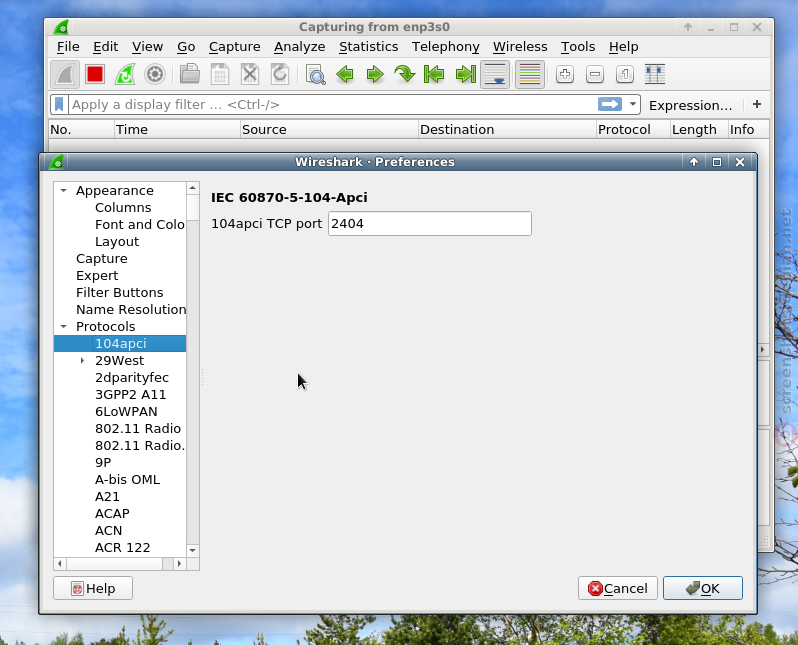Open the Telephony menu
The height and width of the screenshot is (645, 798).
445,47
